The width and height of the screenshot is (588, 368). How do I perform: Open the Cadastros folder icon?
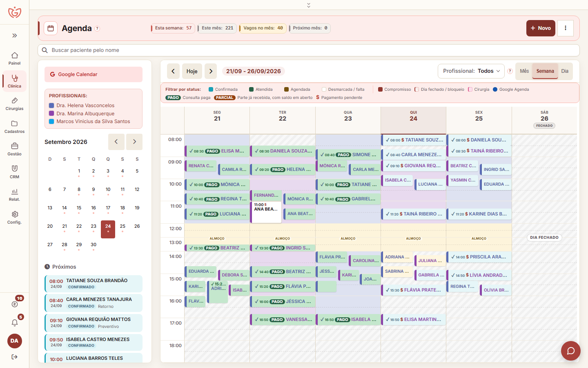click(x=14, y=126)
